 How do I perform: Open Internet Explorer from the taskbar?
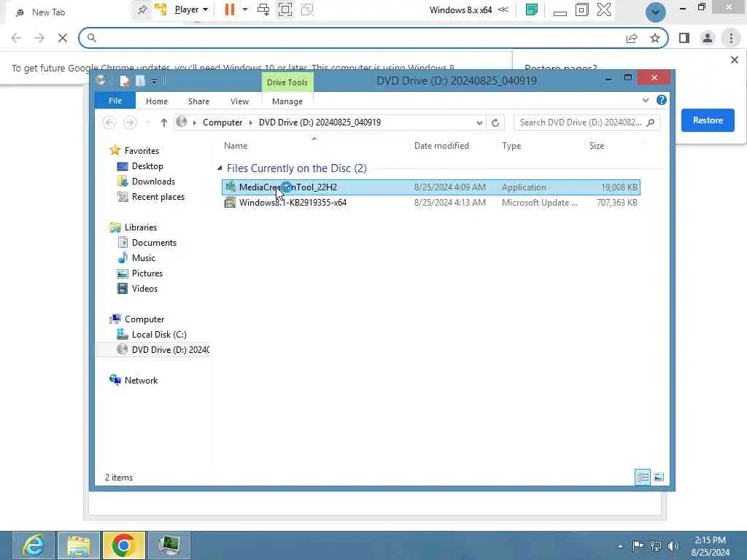pos(34,545)
